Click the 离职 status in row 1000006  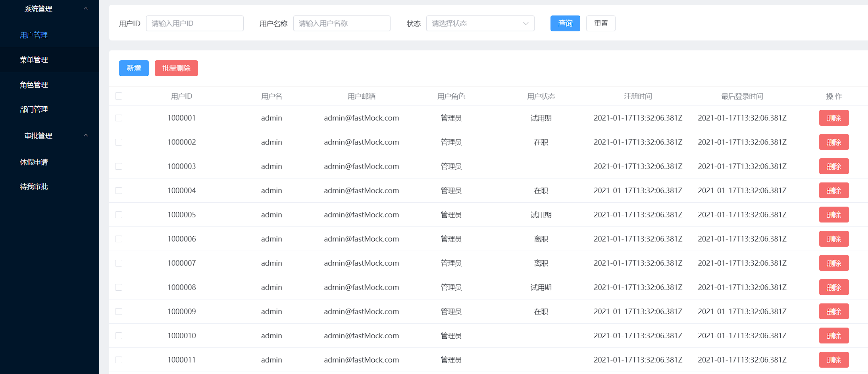[541, 239]
